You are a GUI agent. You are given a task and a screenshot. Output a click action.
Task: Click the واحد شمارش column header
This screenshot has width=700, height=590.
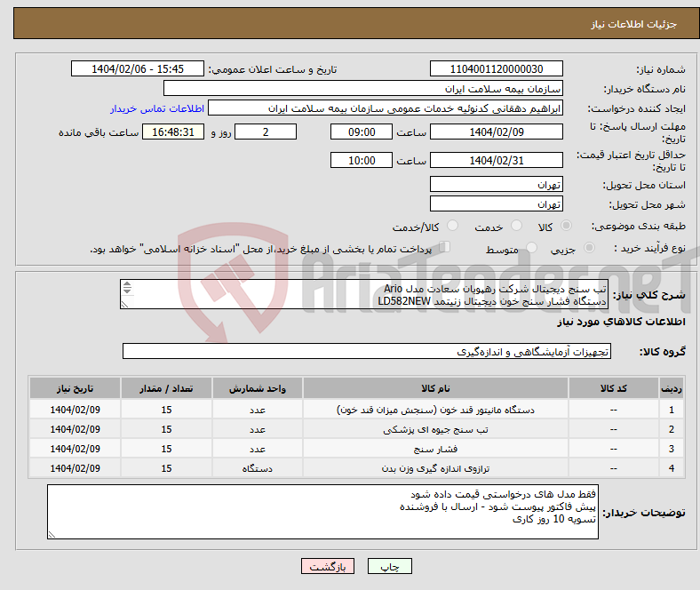257,388
